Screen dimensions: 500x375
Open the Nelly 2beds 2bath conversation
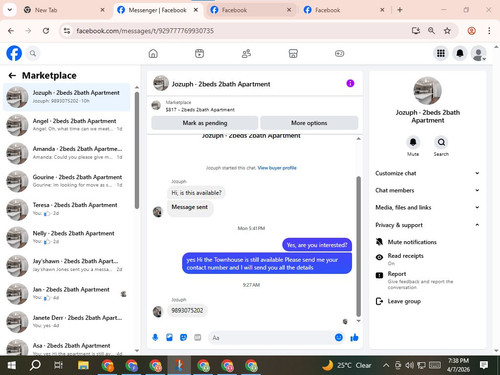pyautogui.click(x=67, y=237)
